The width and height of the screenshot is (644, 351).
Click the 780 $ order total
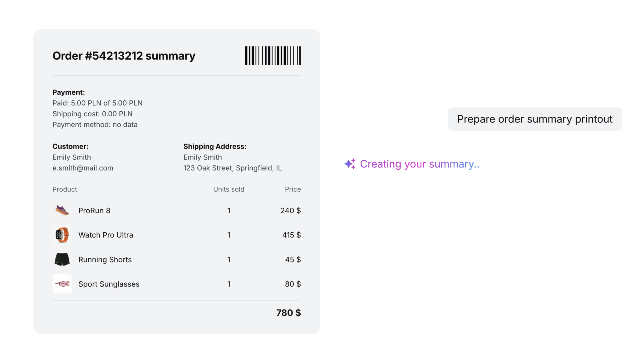tap(288, 313)
